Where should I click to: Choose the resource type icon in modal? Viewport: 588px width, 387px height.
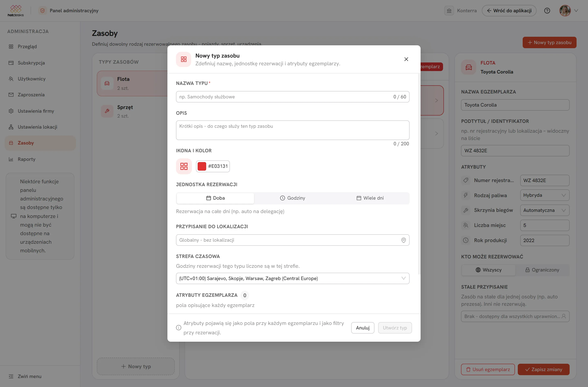point(184,166)
